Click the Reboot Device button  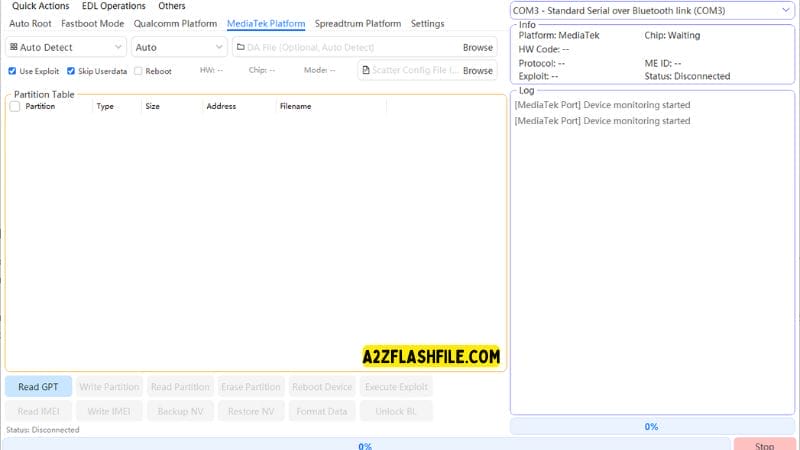click(x=322, y=387)
